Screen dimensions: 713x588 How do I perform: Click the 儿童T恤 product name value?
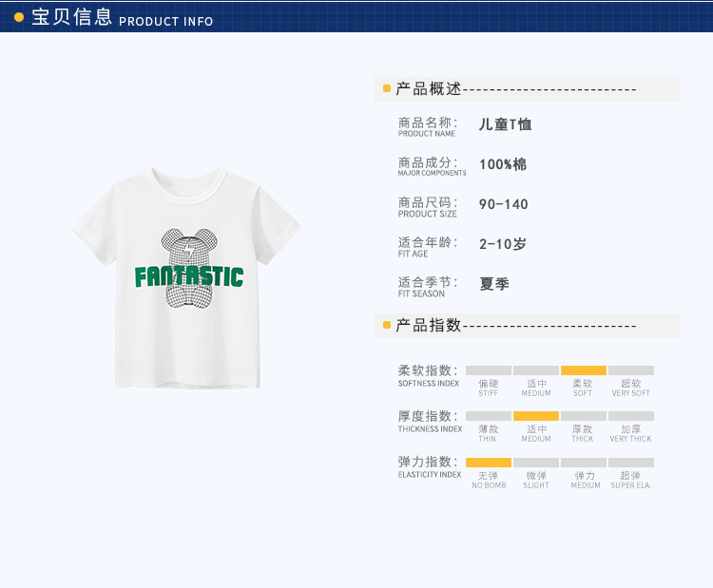(x=505, y=124)
